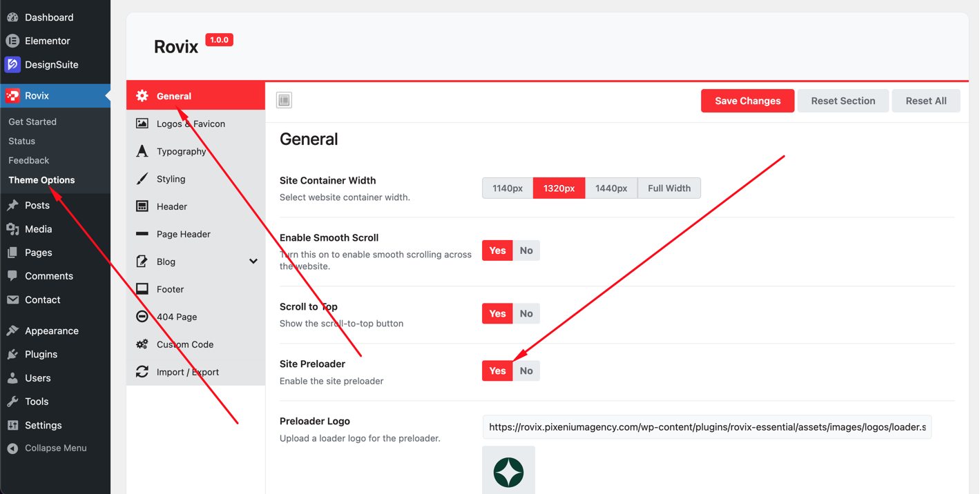The height and width of the screenshot is (494, 980).
Task: Click the Tools wrench icon
Action: [x=12, y=402]
